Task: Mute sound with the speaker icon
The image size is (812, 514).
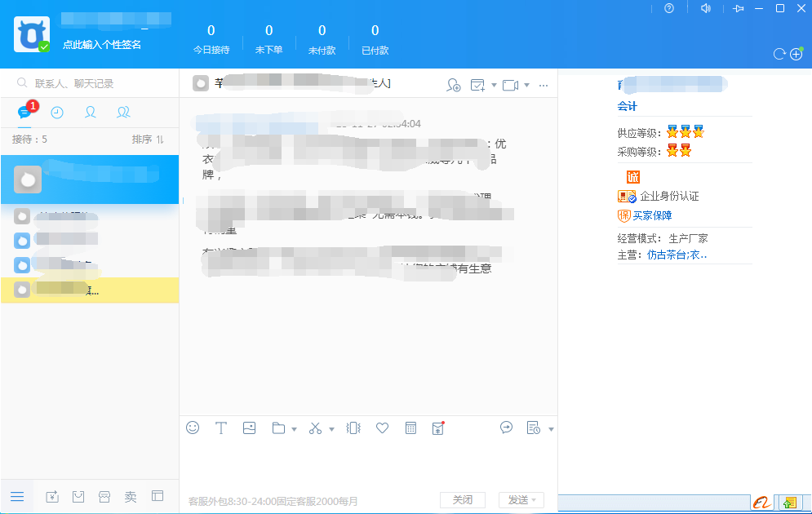Action: pos(705,8)
